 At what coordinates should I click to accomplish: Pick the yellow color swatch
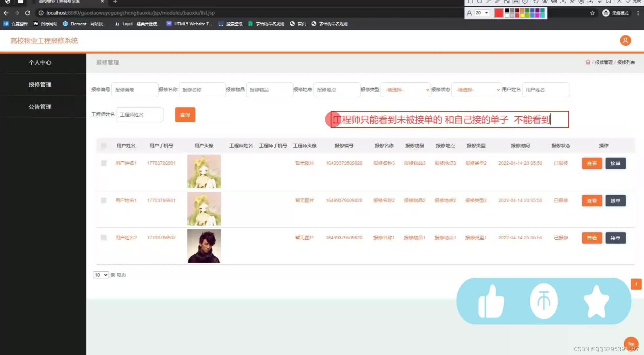[522, 15]
